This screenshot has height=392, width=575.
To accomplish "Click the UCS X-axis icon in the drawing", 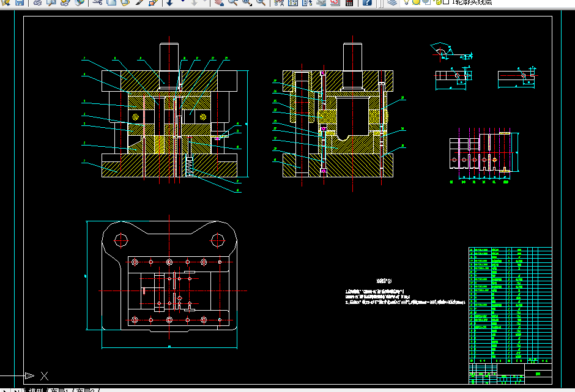I will point(37,376).
